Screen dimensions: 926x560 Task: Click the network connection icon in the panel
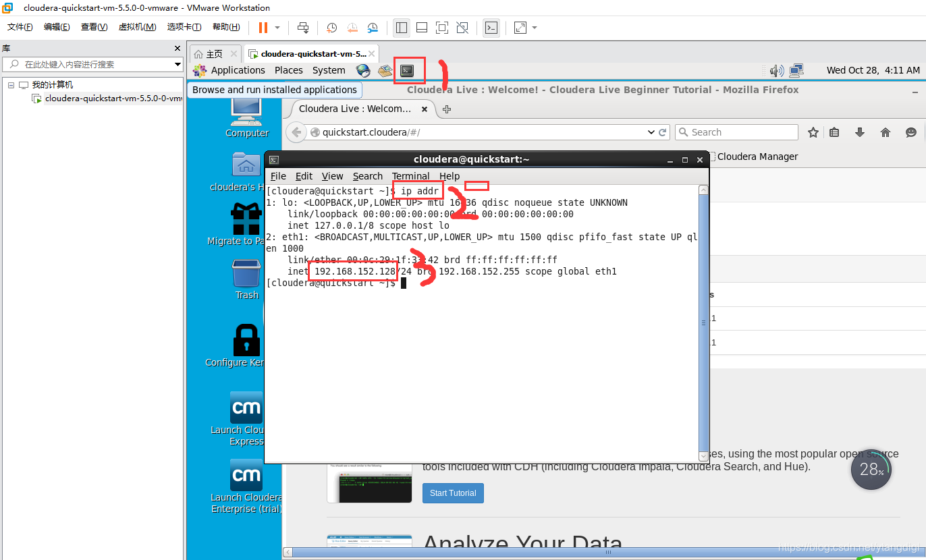pos(797,70)
